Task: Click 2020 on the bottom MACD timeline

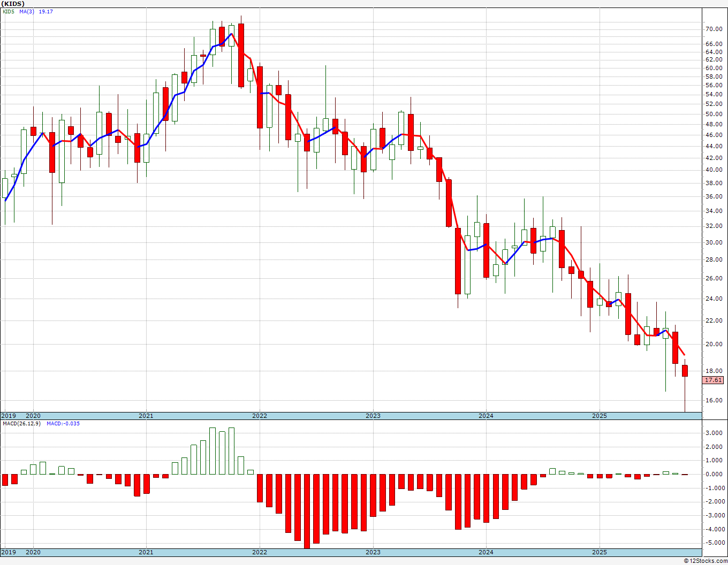Action: coord(33,552)
